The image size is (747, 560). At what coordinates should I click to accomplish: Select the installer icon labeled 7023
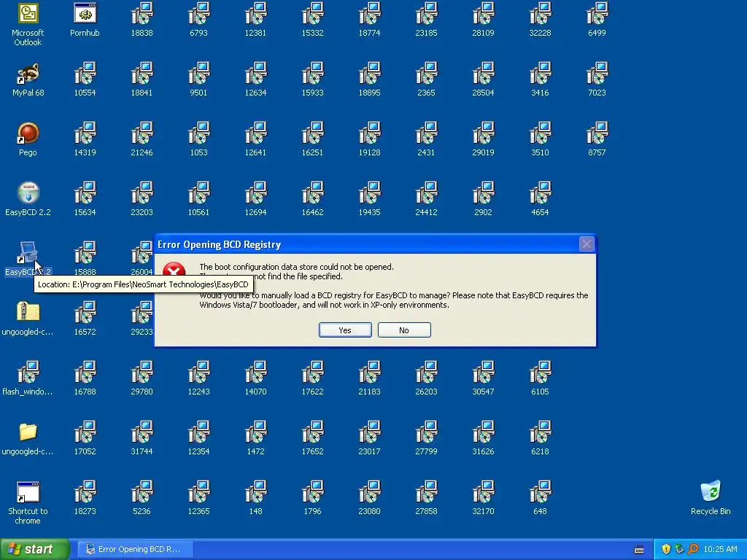click(597, 73)
